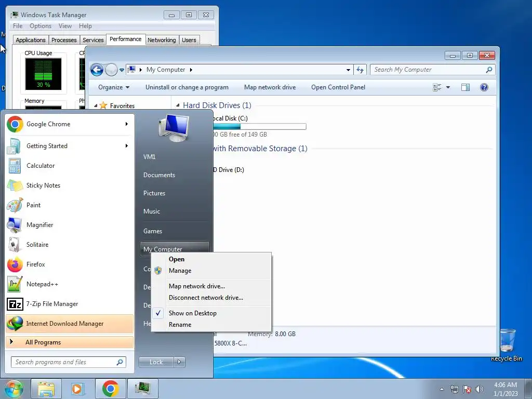Open Windows Media Player taskbar icon
Screen dimensions: 532x399
tap(77, 389)
